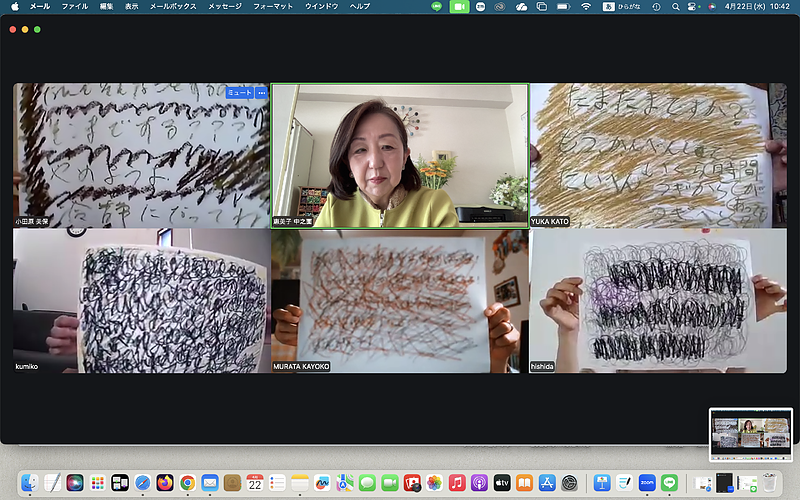Click the LINE icon in the menu bar
Screen dimensions: 800x500
point(437,6)
